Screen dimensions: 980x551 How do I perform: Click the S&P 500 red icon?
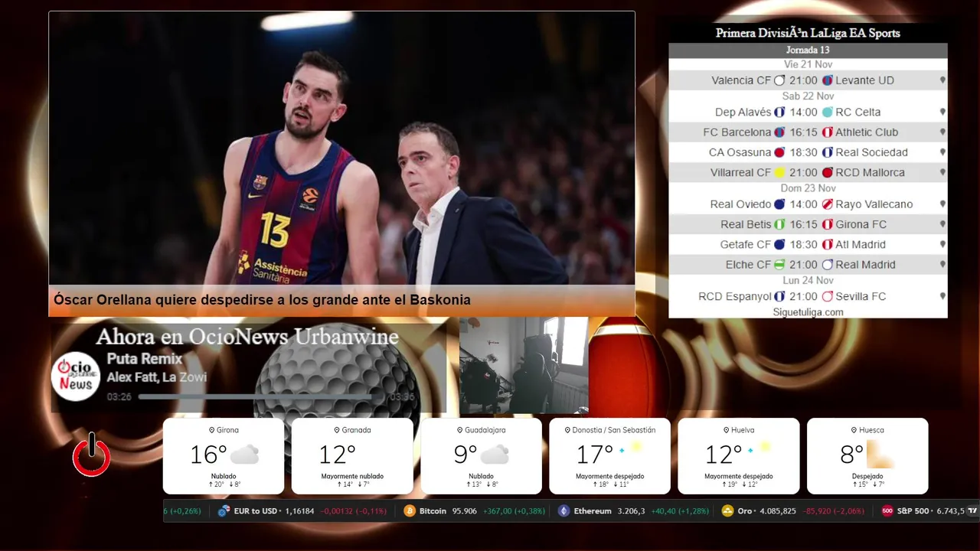[887, 511]
